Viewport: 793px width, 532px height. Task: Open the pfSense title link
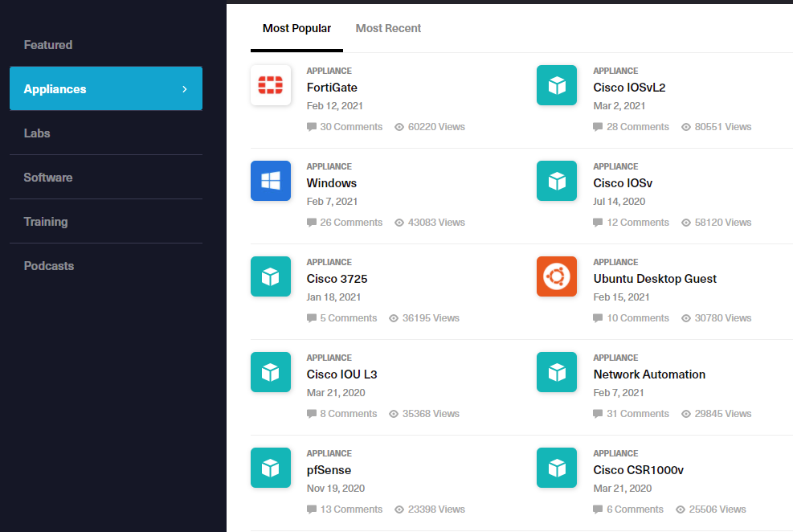click(329, 470)
